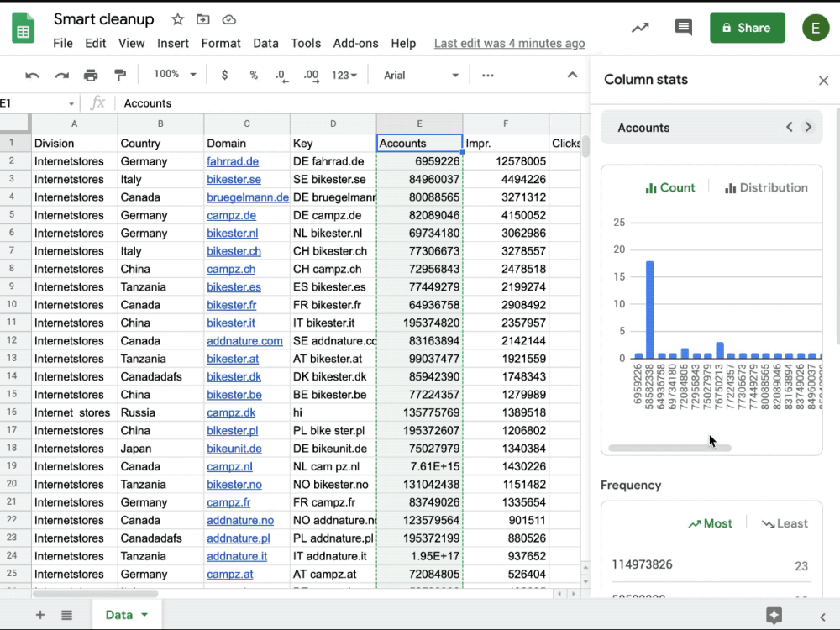
Task: Format as percent
Action: pyautogui.click(x=254, y=76)
